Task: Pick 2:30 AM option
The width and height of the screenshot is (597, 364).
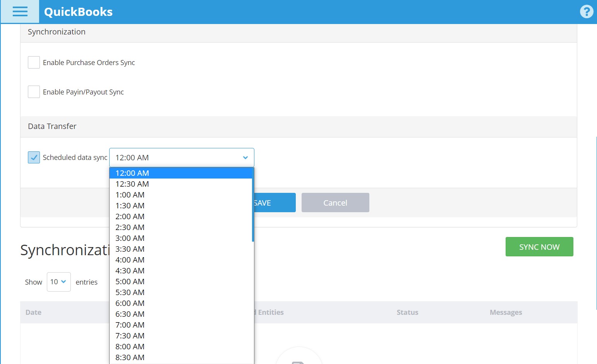Action: point(181,227)
